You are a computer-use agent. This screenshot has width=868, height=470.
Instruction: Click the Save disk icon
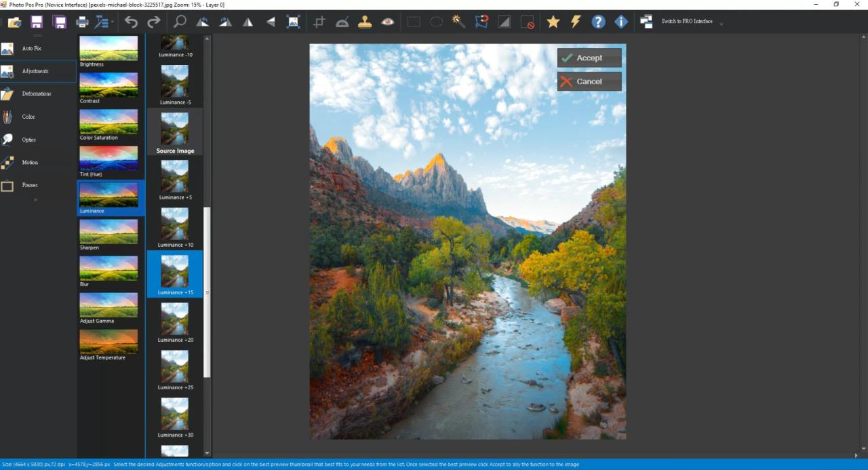coord(37,22)
